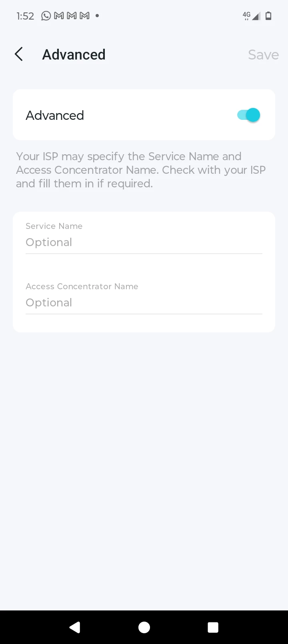Tap the back chevron beside the Advanced title
The width and height of the screenshot is (288, 644).
19,54
